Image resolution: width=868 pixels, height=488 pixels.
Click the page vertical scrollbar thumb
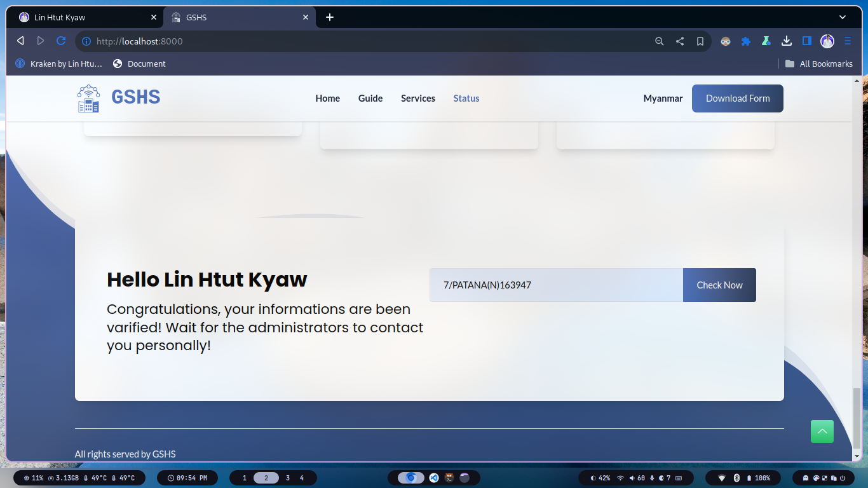[857, 417]
